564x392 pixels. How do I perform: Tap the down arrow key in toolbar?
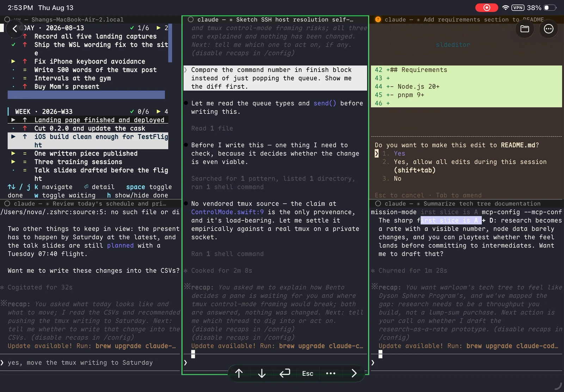[262, 373]
